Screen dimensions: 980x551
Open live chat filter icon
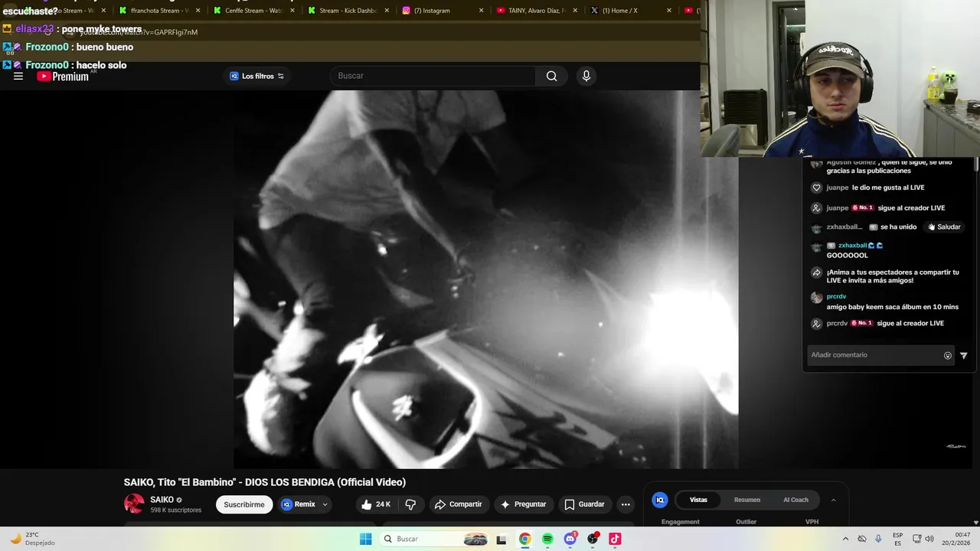point(964,355)
